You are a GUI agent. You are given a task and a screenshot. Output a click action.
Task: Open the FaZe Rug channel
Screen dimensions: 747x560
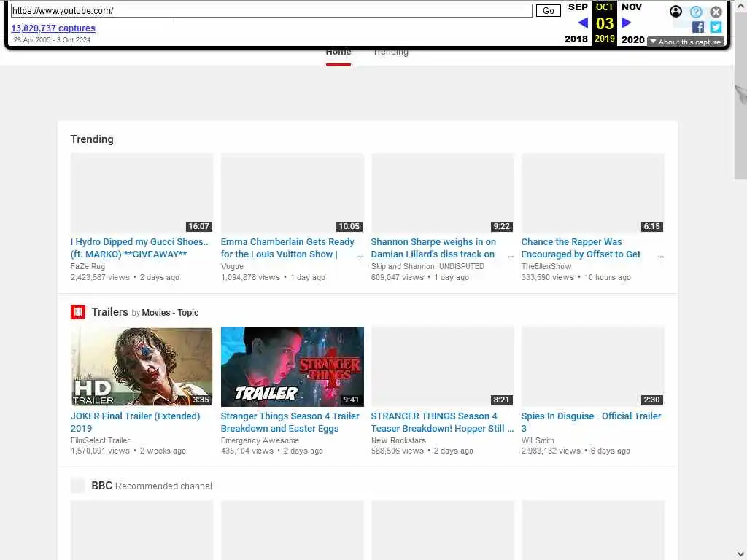(88, 266)
